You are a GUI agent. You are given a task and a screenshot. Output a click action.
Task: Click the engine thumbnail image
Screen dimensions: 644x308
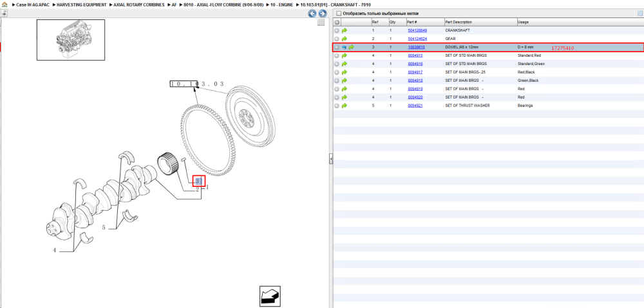[x=71, y=40]
